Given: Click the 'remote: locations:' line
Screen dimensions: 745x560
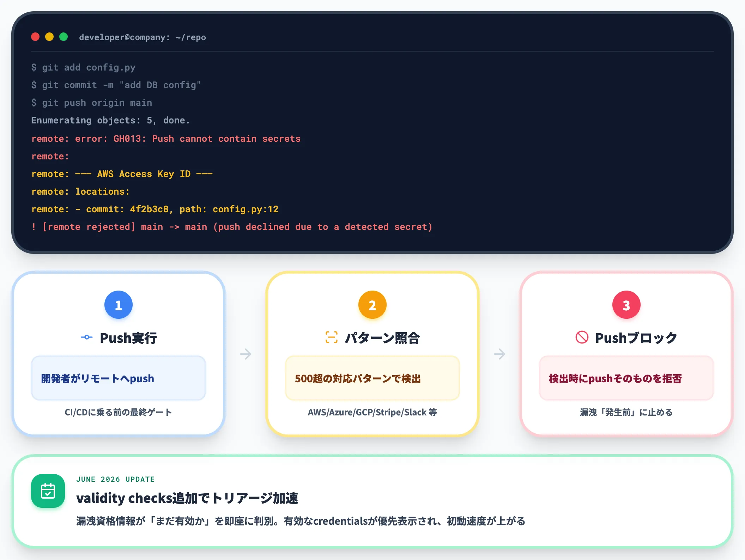Looking at the screenshot, I should (x=80, y=191).
